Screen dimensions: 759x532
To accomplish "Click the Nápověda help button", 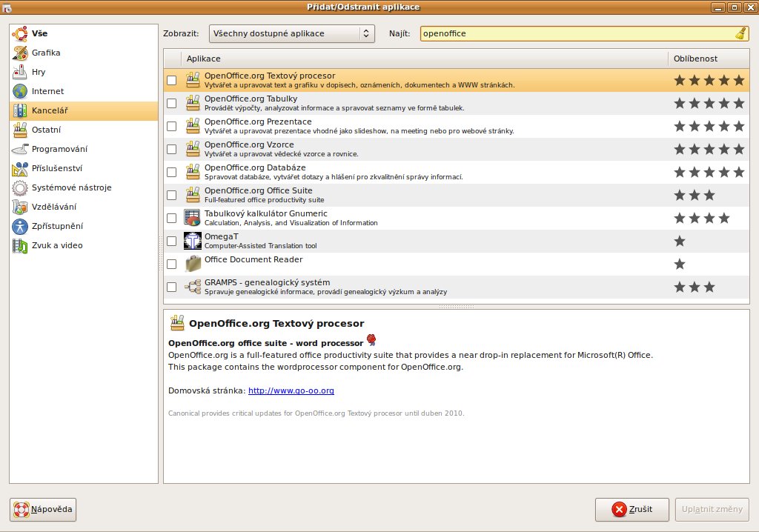I will tap(43, 509).
